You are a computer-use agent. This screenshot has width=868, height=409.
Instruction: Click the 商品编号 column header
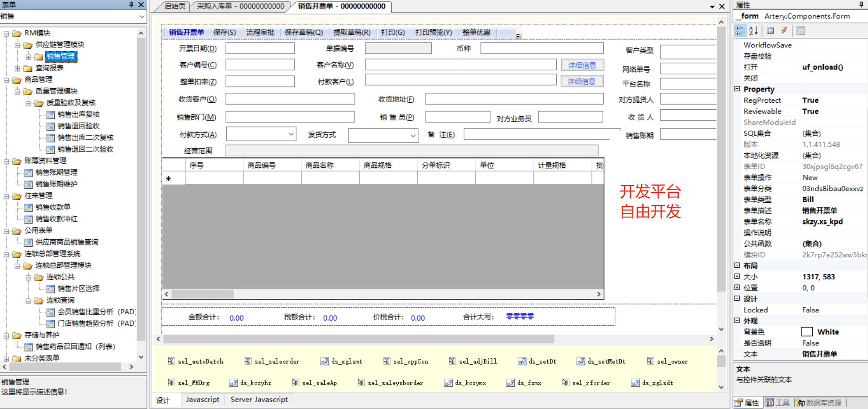[x=272, y=165]
